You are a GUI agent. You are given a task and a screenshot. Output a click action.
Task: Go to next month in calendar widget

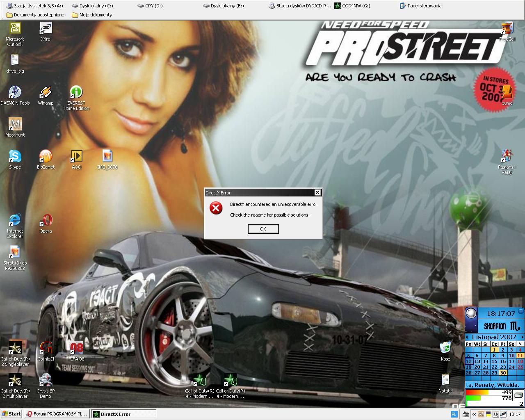[523, 337]
